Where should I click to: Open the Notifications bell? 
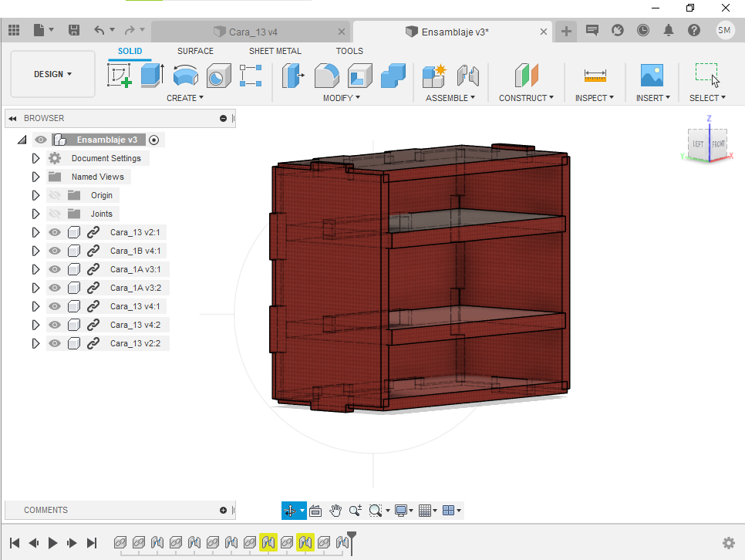coord(669,30)
